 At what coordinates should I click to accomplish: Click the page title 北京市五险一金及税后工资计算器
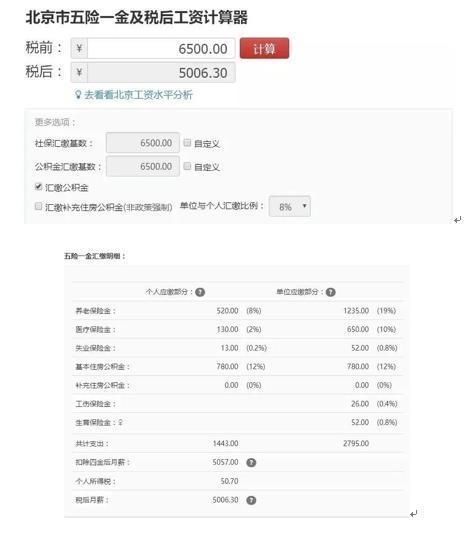pyautogui.click(x=137, y=17)
